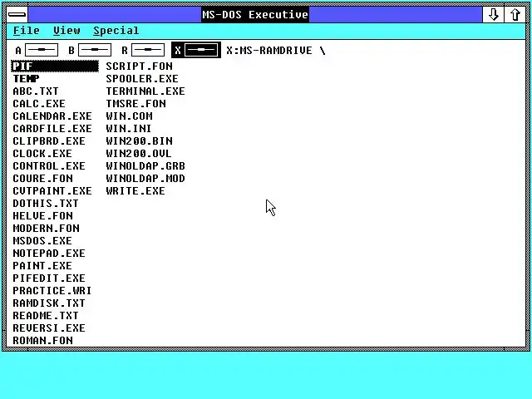The height and width of the screenshot is (399, 532).
Task: Select MSDOS.EXE file
Action: click(x=42, y=241)
